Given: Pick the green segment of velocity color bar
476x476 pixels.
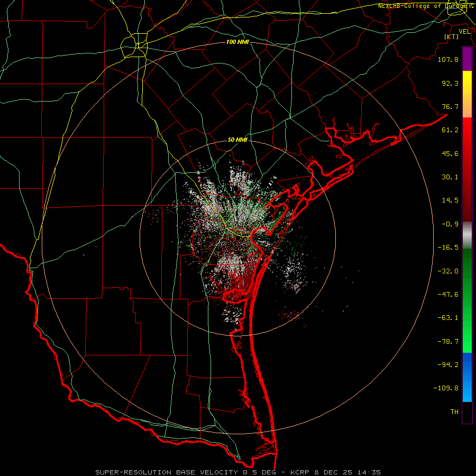Looking at the screenshot, I should [x=467, y=300].
